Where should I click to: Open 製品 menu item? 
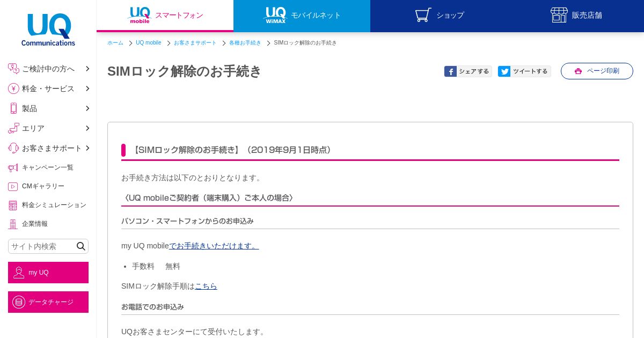click(48, 108)
